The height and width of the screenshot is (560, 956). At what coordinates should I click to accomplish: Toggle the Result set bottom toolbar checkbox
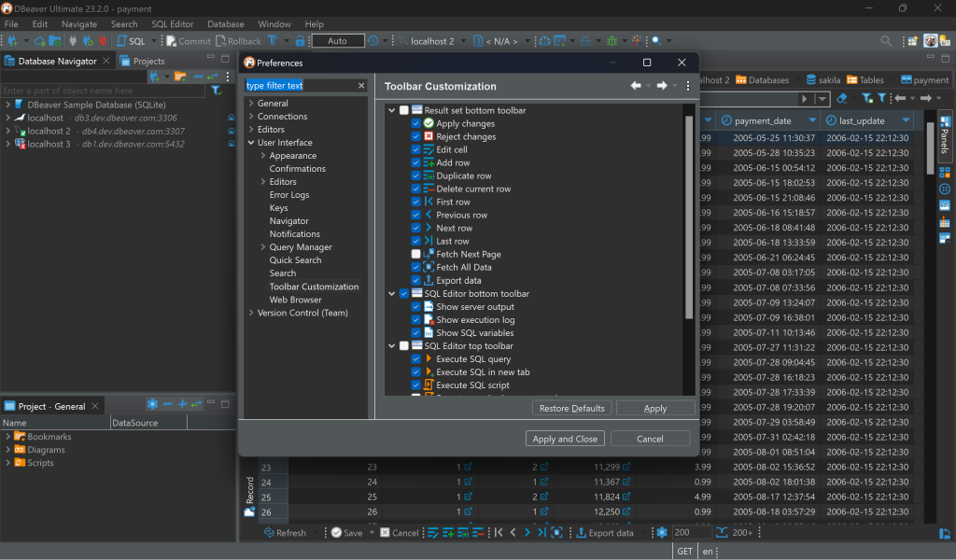click(x=403, y=110)
